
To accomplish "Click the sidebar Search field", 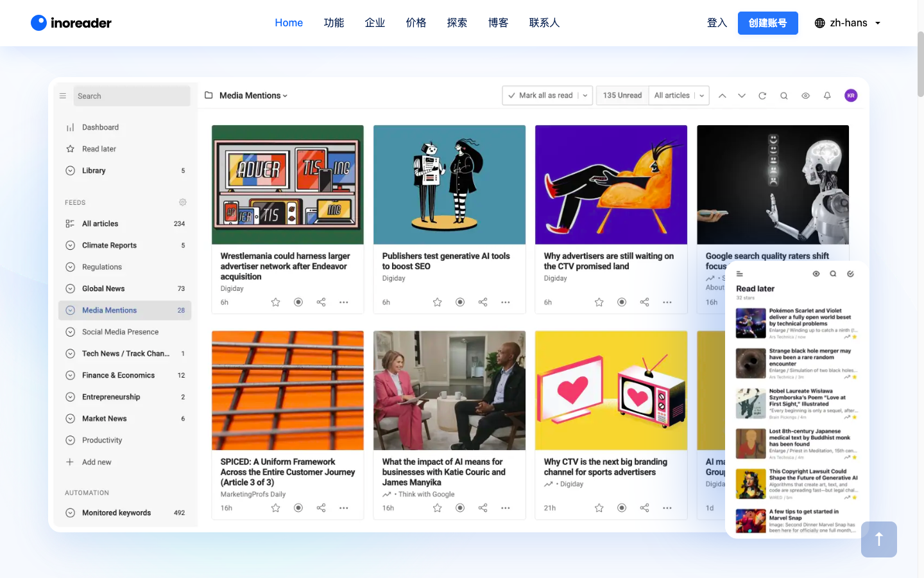I will [x=132, y=96].
